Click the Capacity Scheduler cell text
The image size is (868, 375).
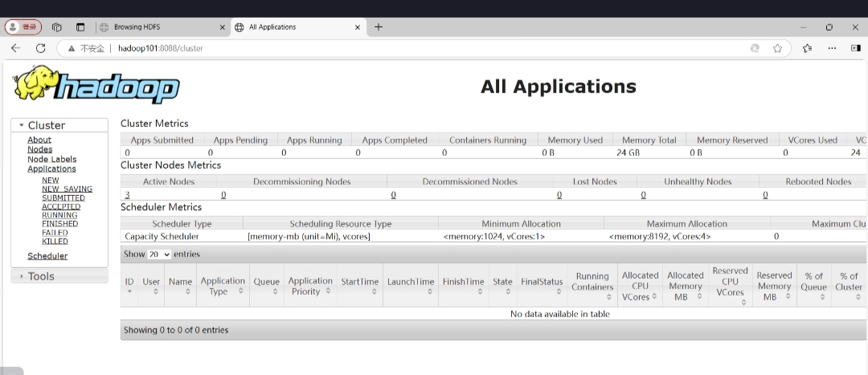point(162,236)
